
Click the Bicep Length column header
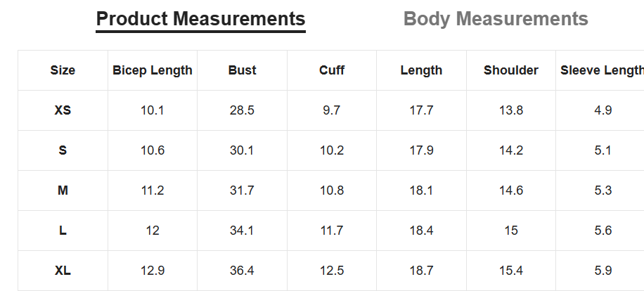tap(153, 70)
